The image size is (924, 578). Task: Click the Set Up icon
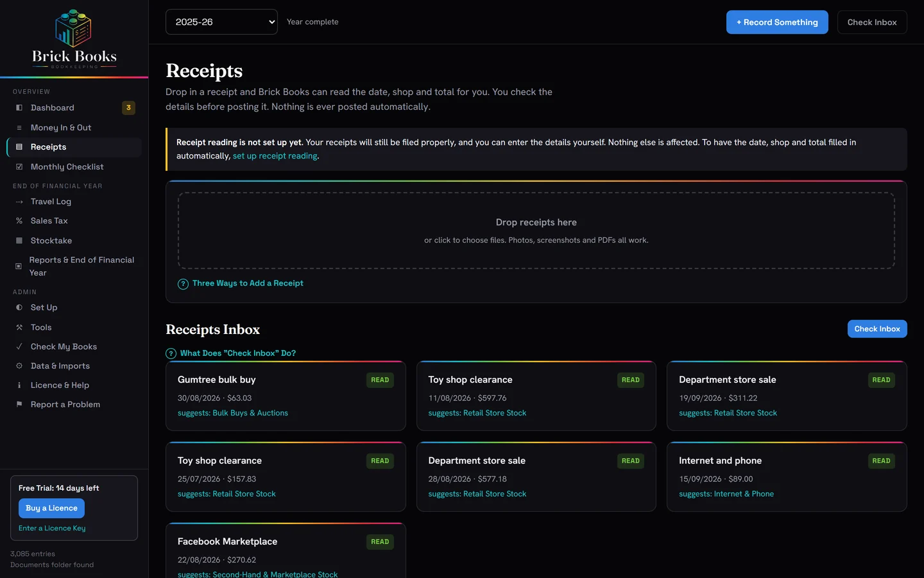(x=19, y=308)
